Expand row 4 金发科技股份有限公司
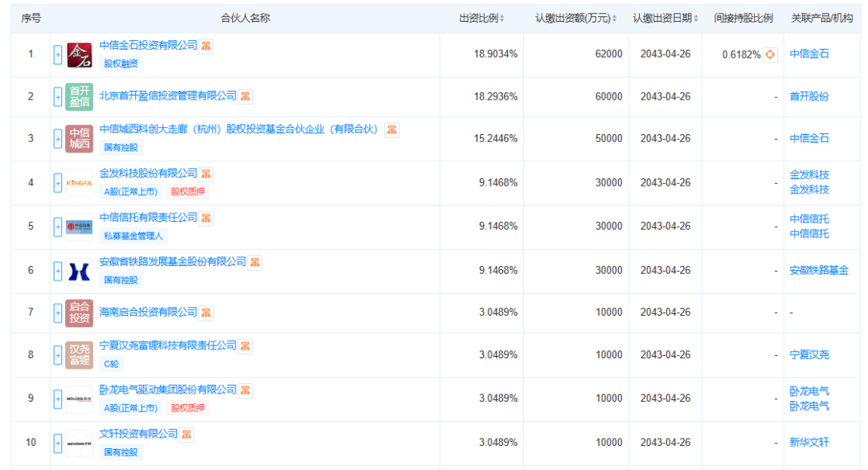The height and width of the screenshot is (470, 868). pyautogui.click(x=58, y=183)
